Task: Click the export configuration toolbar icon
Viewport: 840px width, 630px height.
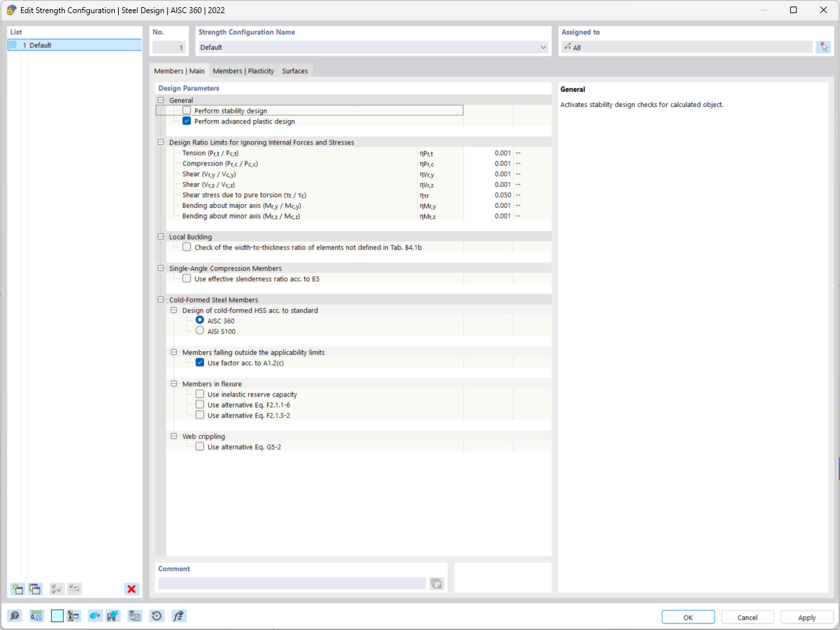Action: pyautogui.click(x=95, y=616)
